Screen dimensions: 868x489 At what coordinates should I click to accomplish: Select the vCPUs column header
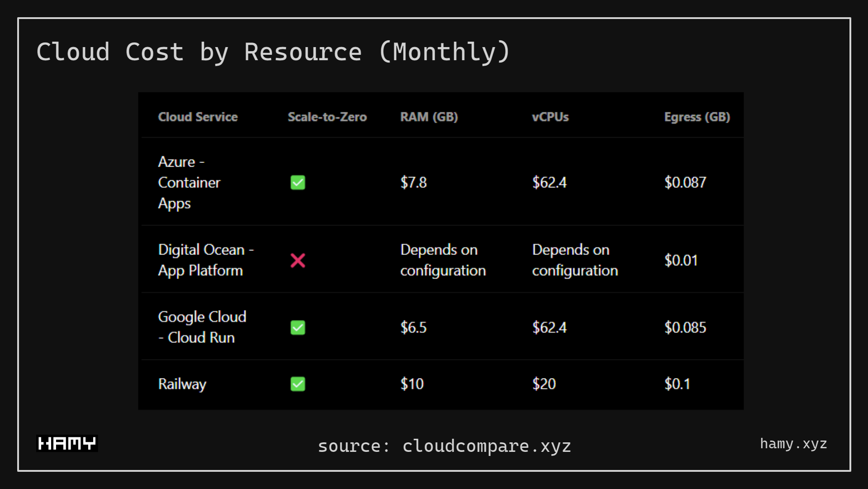(x=550, y=117)
